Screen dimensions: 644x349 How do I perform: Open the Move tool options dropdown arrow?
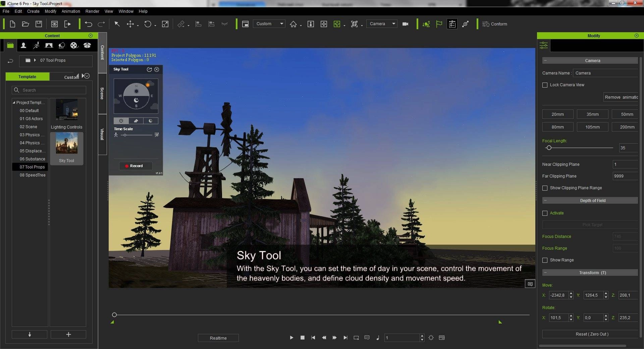tap(138, 26)
